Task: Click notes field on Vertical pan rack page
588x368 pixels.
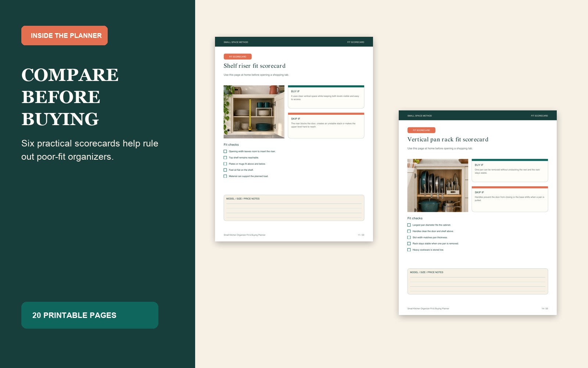Action: pyautogui.click(x=478, y=282)
